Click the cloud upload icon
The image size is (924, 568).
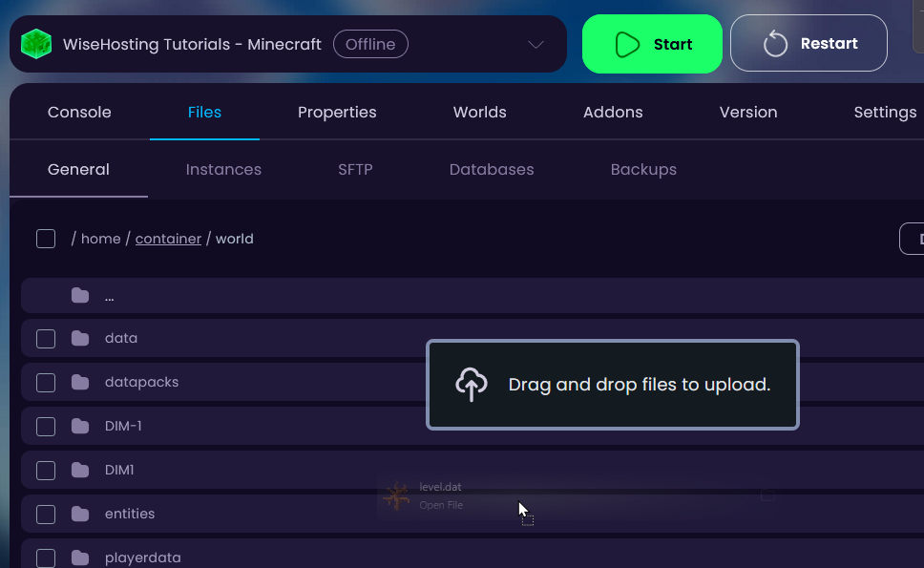(x=472, y=384)
